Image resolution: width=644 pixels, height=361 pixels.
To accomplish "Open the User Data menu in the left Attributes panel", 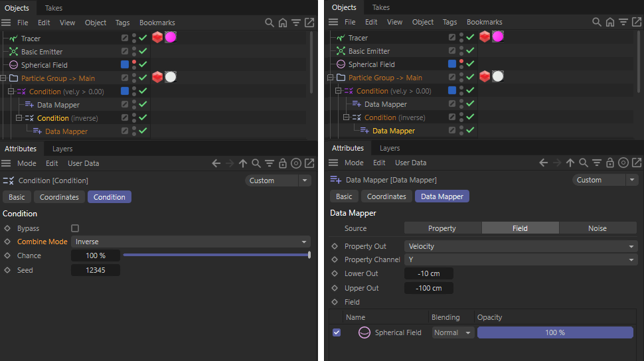I will (x=84, y=163).
